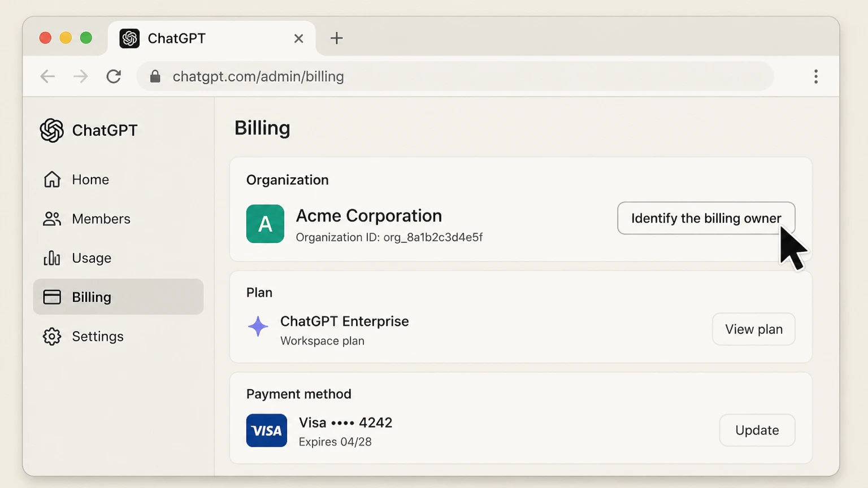This screenshot has height=488, width=868.
Task: Open the Home menu label
Action: (90, 180)
